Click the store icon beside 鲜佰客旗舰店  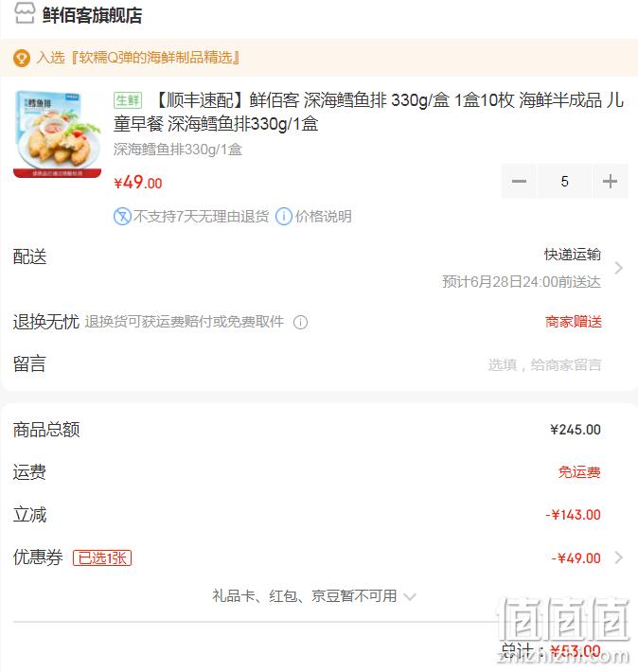click(x=25, y=13)
